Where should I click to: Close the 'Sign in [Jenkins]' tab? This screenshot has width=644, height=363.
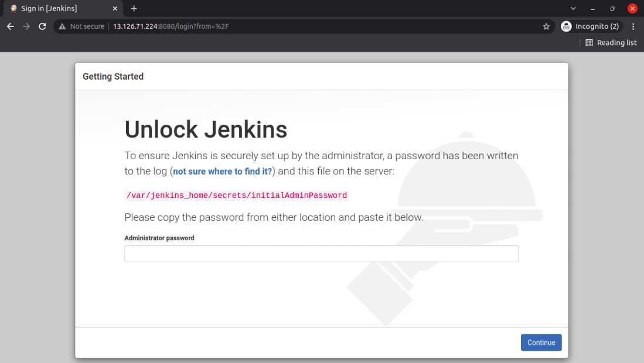(x=115, y=9)
